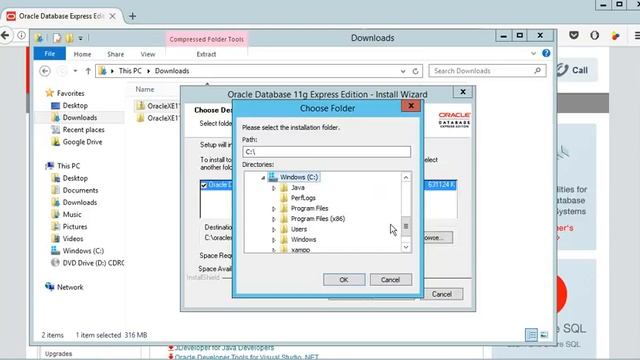Click directory list scroll down arrow
This screenshot has height=360, width=640.
[406, 247]
